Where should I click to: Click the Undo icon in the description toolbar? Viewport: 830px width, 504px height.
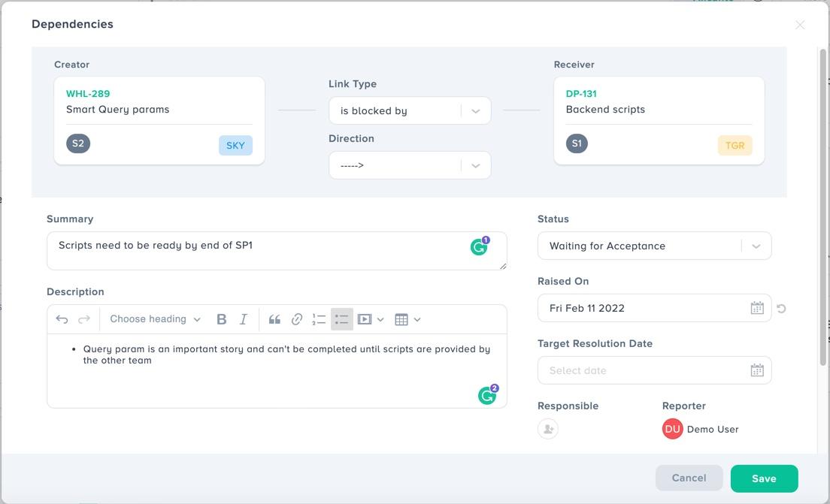tap(62, 318)
